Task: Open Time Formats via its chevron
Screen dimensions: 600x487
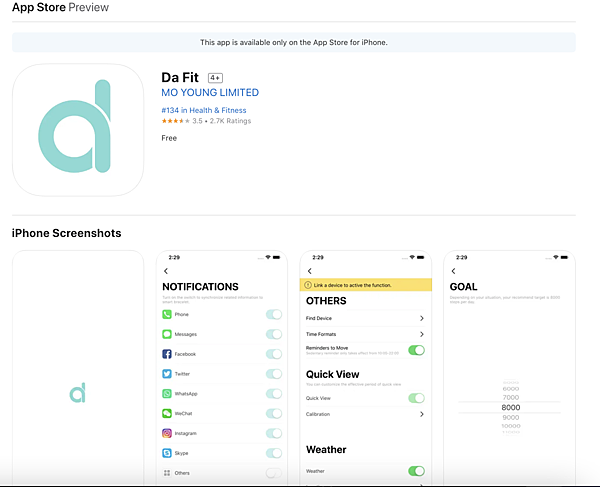Action: 422,334
